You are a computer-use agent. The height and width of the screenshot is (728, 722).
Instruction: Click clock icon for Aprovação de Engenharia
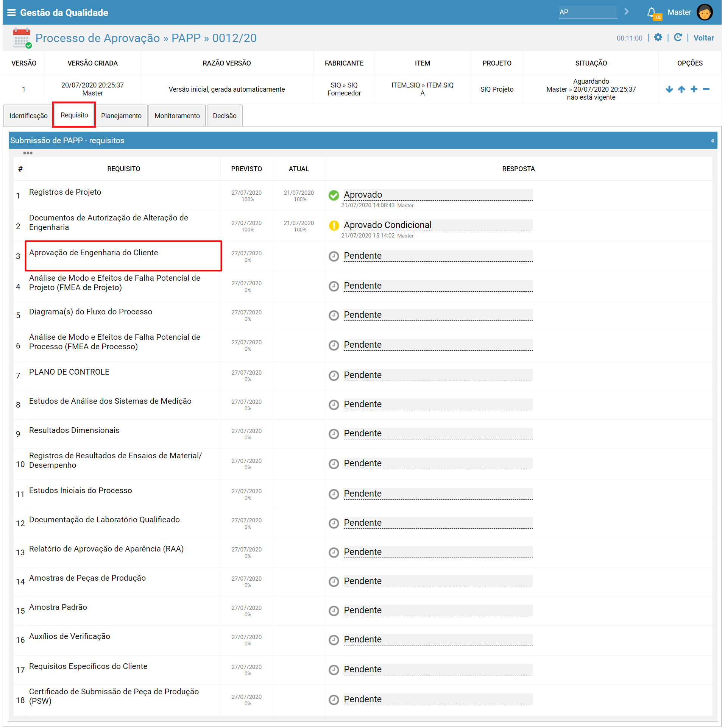pos(334,256)
